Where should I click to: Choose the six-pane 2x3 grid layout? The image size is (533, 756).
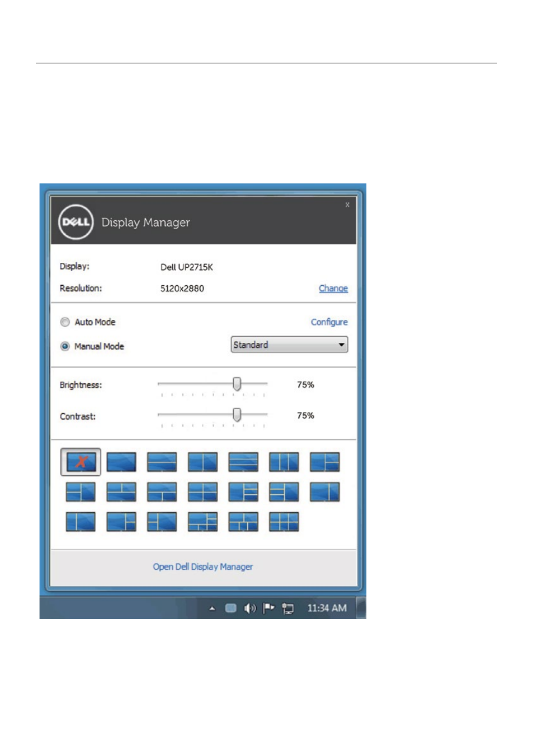pyautogui.click(x=284, y=522)
